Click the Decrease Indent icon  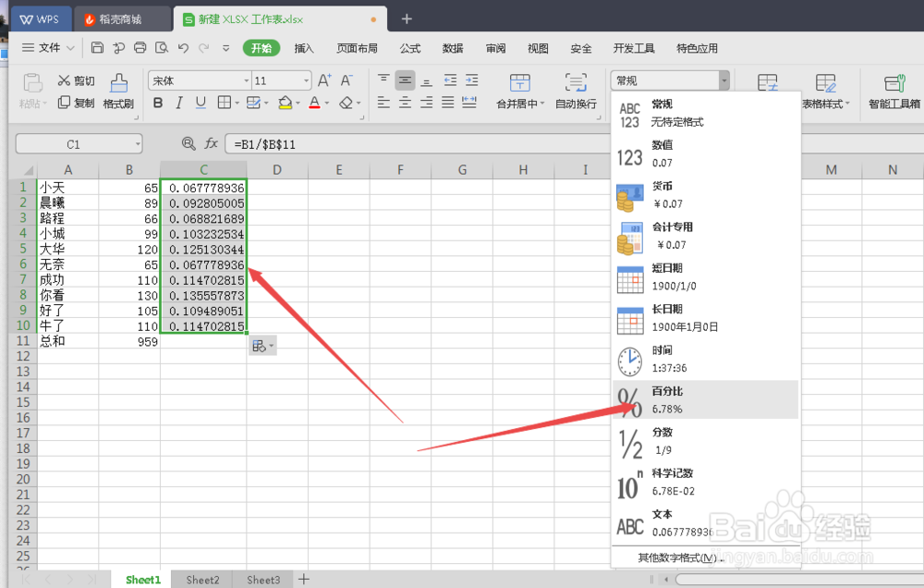point(450,80)
